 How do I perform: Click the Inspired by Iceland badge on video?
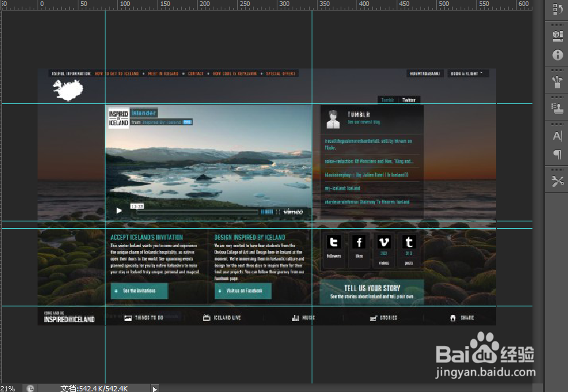(119, 118)
